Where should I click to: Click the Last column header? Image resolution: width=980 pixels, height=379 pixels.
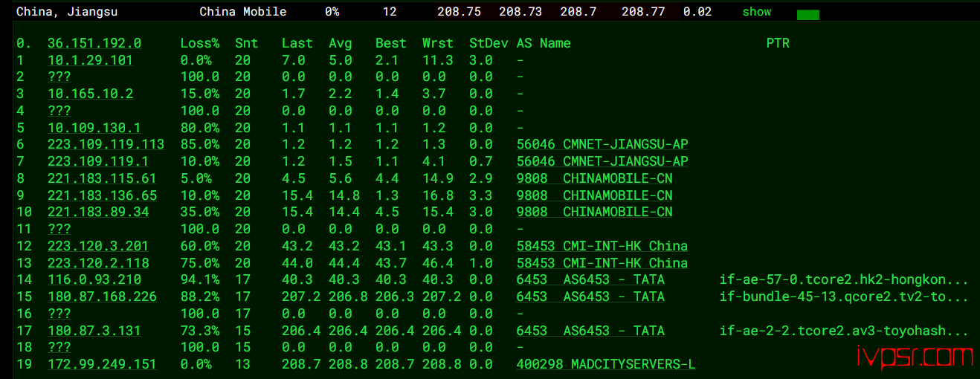pos(297,43)
